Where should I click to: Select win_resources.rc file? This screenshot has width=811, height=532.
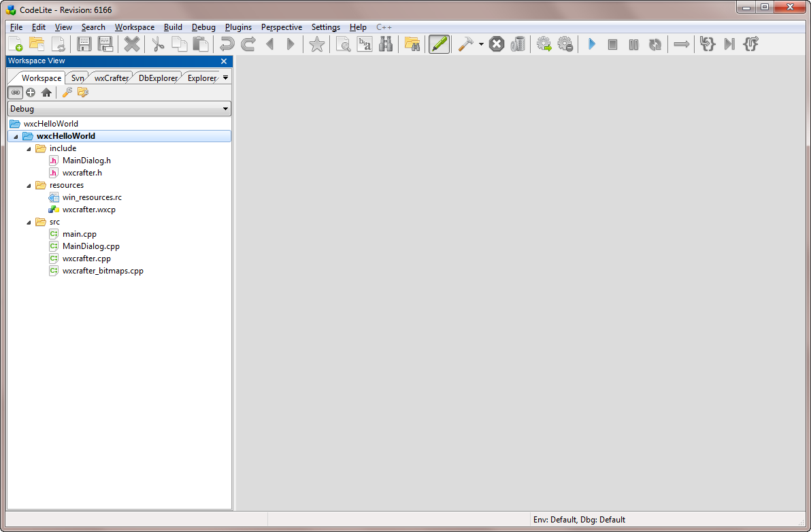coord(92,197)
